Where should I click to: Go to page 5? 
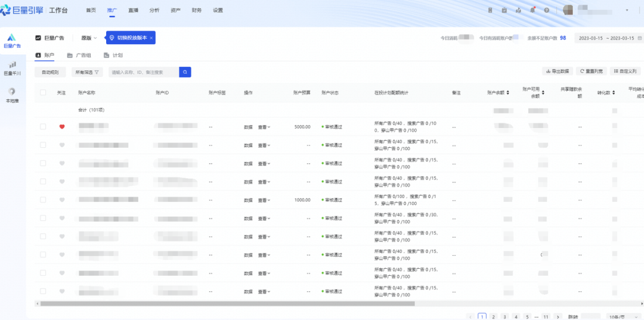[x=527, y=316]
